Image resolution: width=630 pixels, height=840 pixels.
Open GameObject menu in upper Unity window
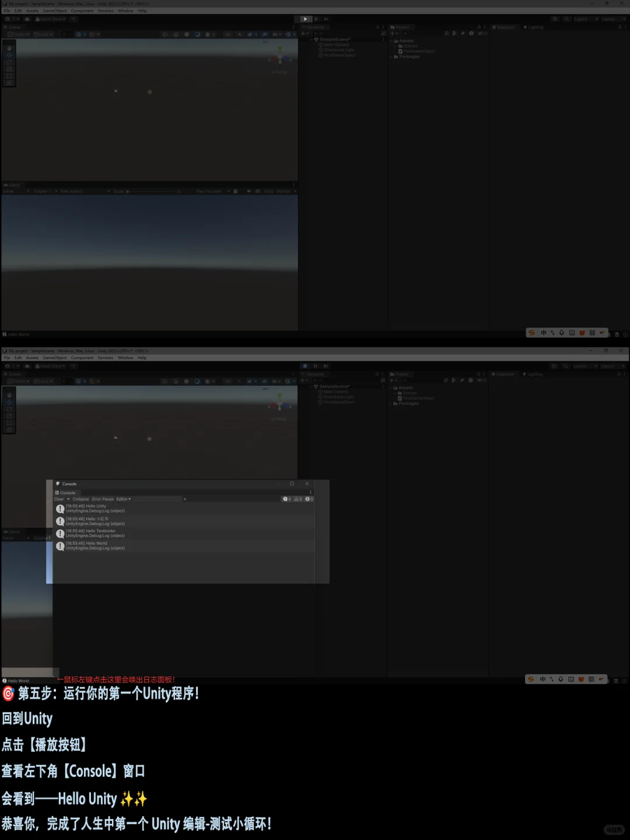[55, 10]
